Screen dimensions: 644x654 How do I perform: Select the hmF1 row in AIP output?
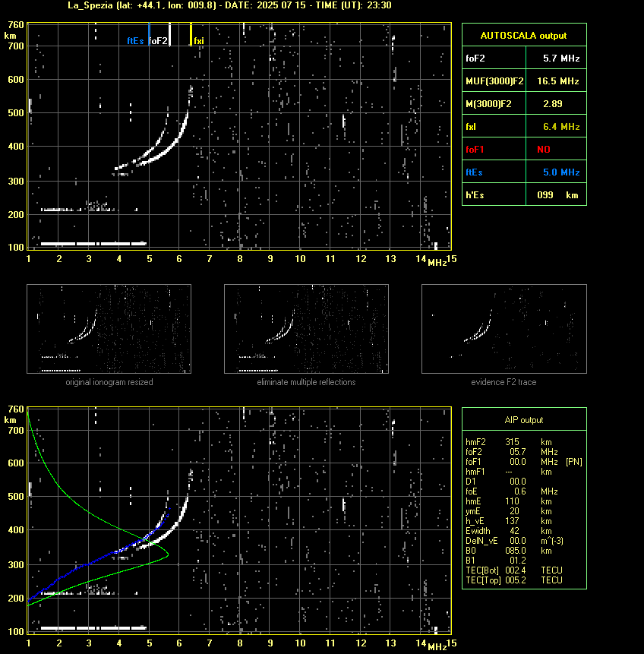509,472
